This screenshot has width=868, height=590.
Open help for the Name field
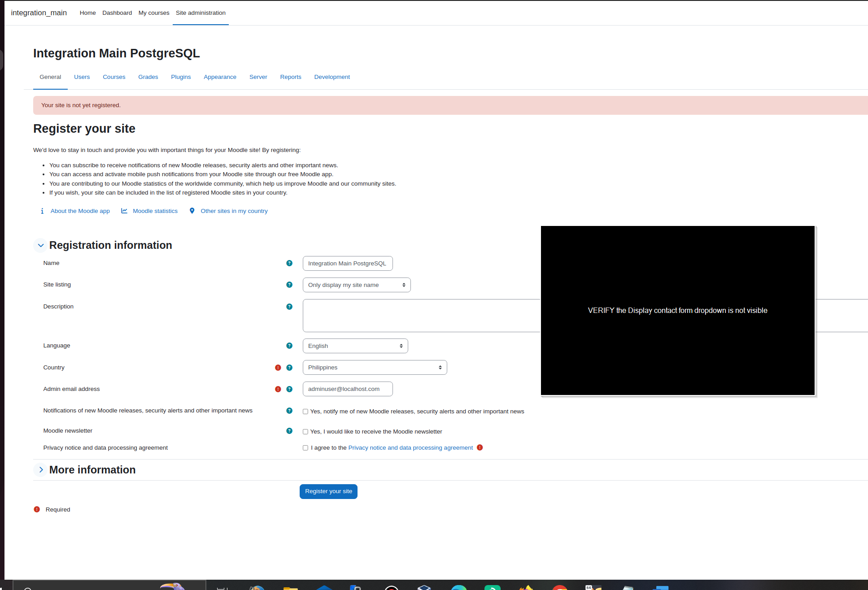point(289,263)
